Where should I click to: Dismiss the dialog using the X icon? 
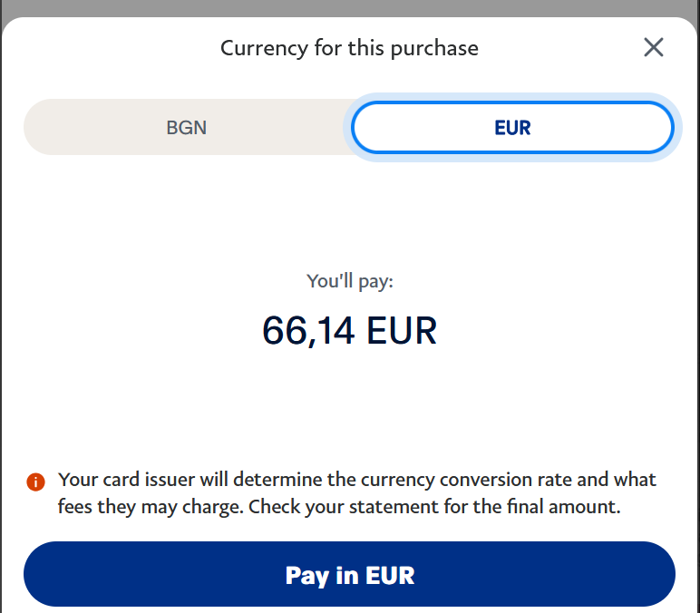tap(654, 48)
